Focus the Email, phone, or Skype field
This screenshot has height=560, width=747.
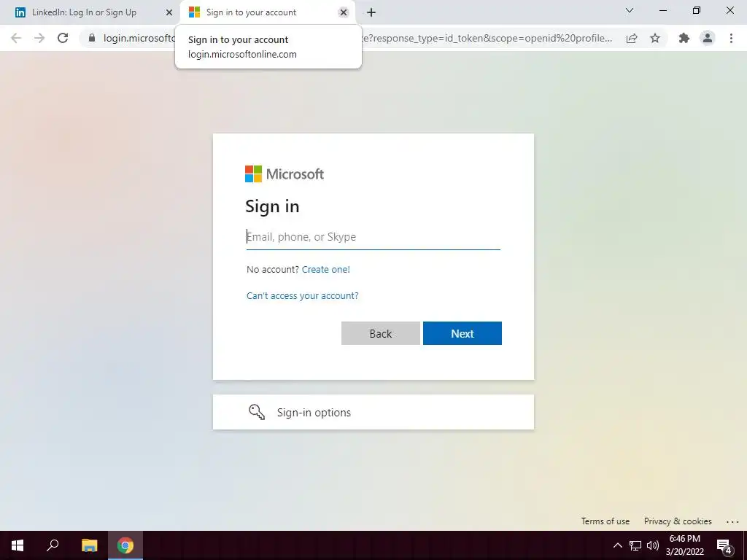tap(373, 237)
